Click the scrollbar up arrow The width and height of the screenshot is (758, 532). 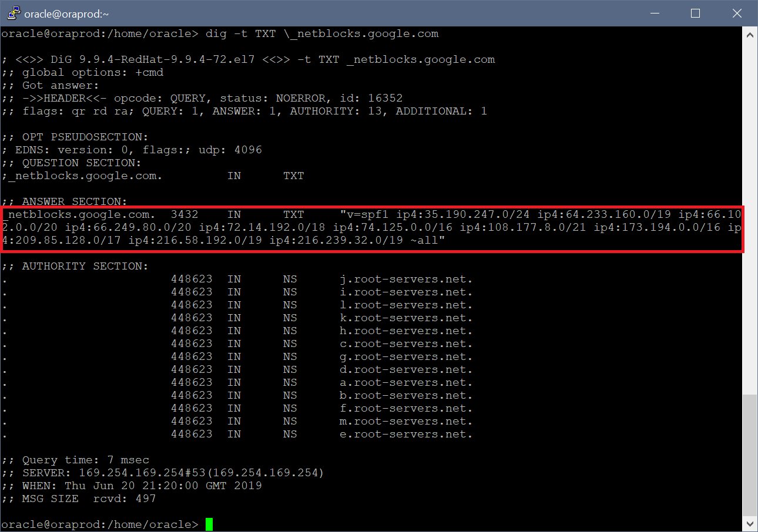click(750, 35)
